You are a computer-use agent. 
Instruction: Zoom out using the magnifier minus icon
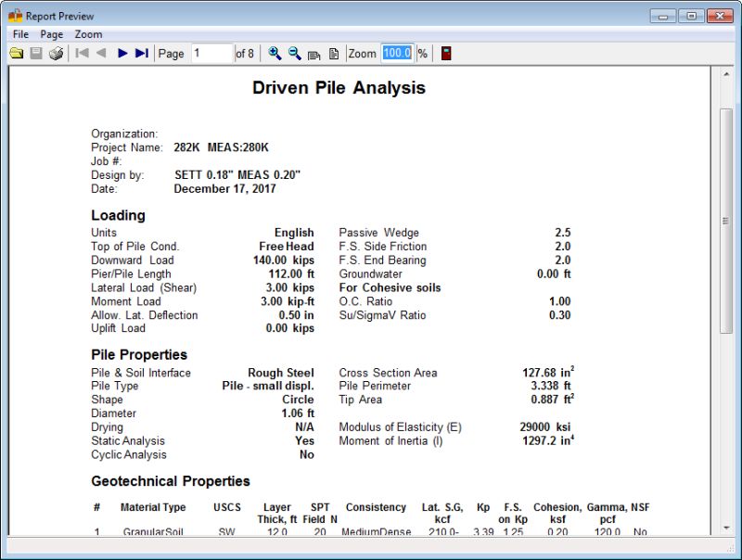click(290, 53)
